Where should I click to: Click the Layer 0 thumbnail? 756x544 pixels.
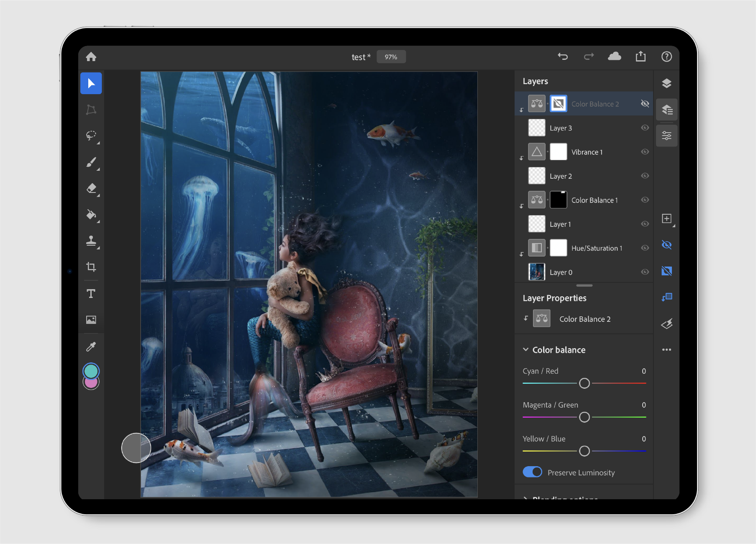pos(537,272)
